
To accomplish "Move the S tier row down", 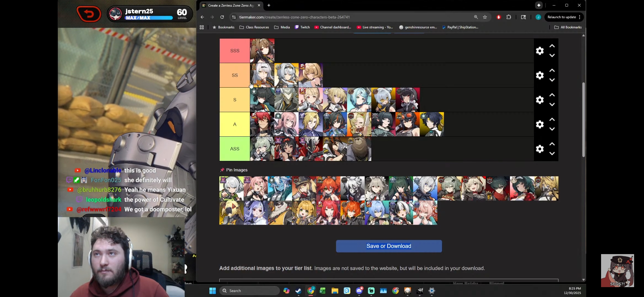I will click(552, 105).
